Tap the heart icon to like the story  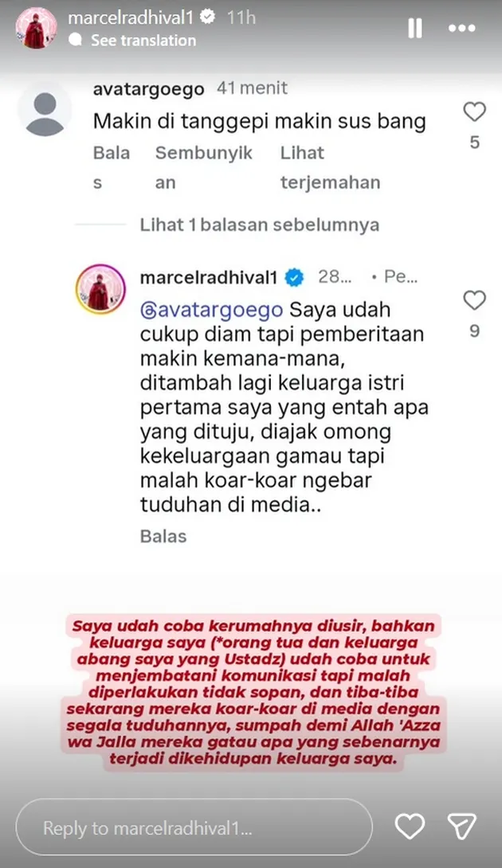point(410,827)
